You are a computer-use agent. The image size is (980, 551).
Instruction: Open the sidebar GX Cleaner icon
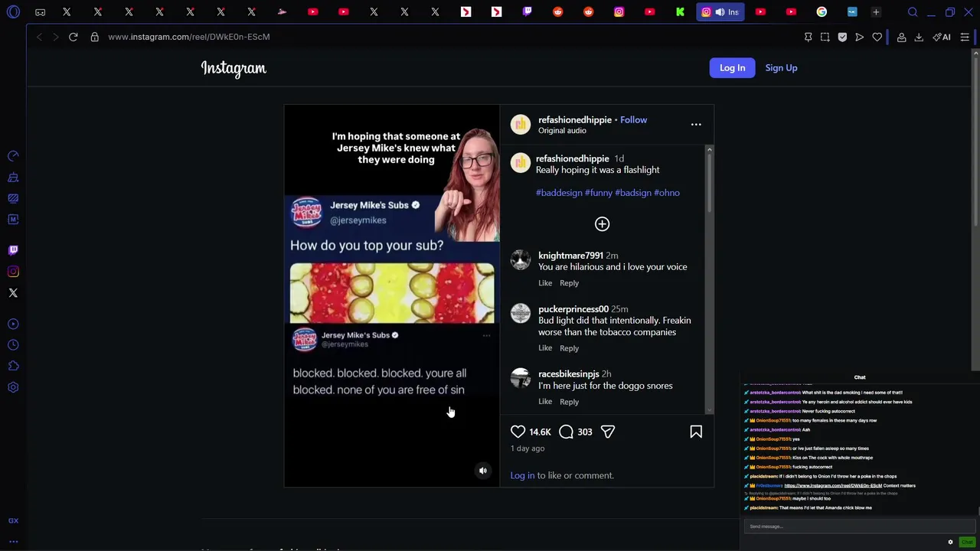pyautogui.click(x=13, y=178)
